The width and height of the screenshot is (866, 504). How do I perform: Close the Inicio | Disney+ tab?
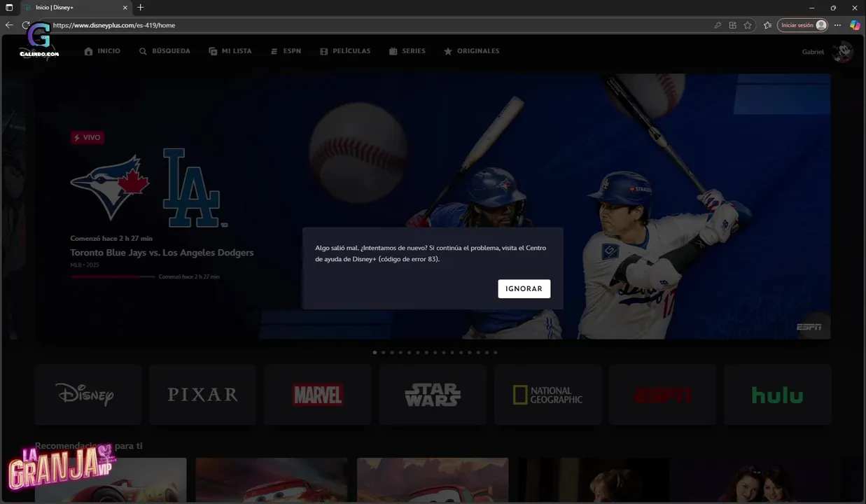[125, 7]
